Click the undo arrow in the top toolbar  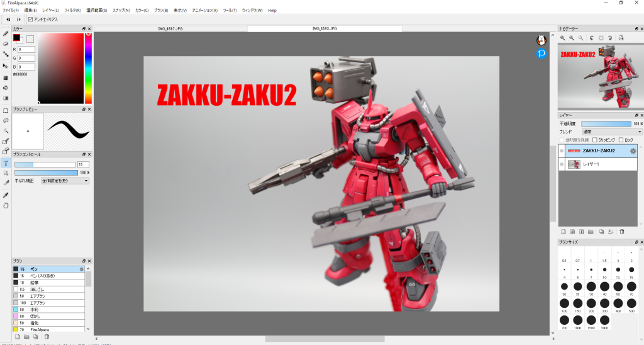8,20
